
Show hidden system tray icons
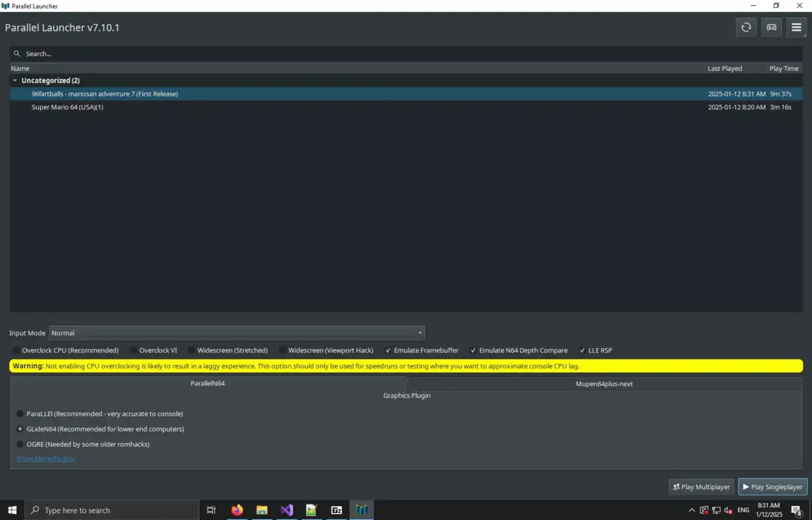click(x=692, y=510)
